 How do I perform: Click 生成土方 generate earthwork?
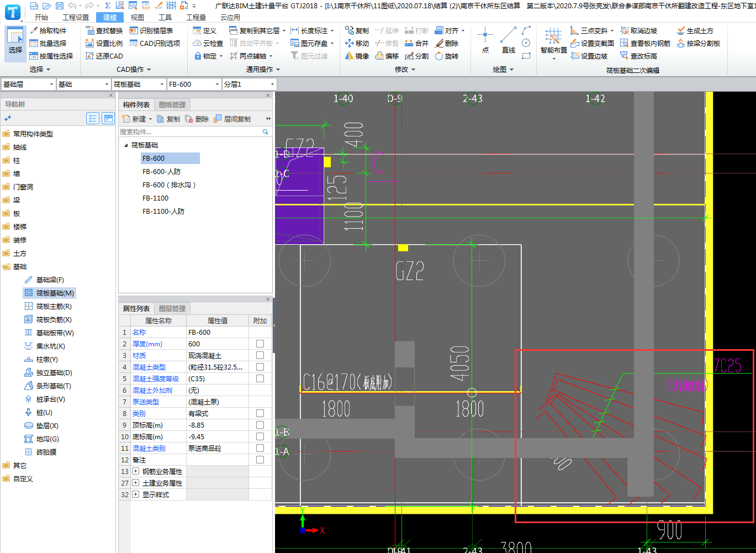695,30
